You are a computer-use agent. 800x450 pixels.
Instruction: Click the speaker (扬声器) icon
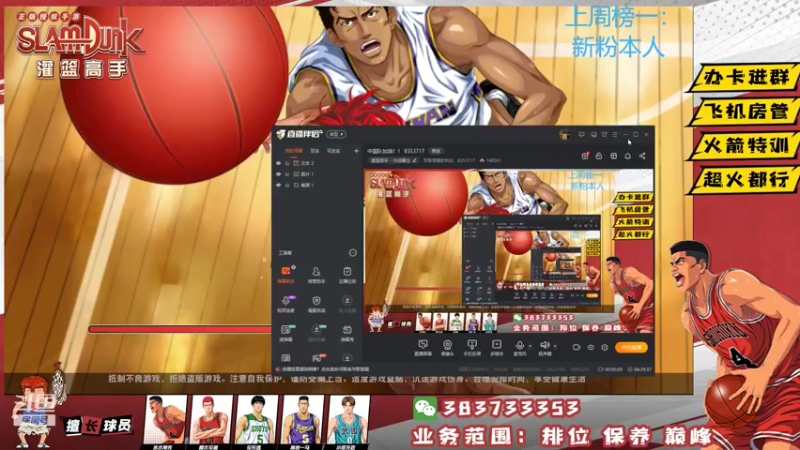(x=544, y=347)
